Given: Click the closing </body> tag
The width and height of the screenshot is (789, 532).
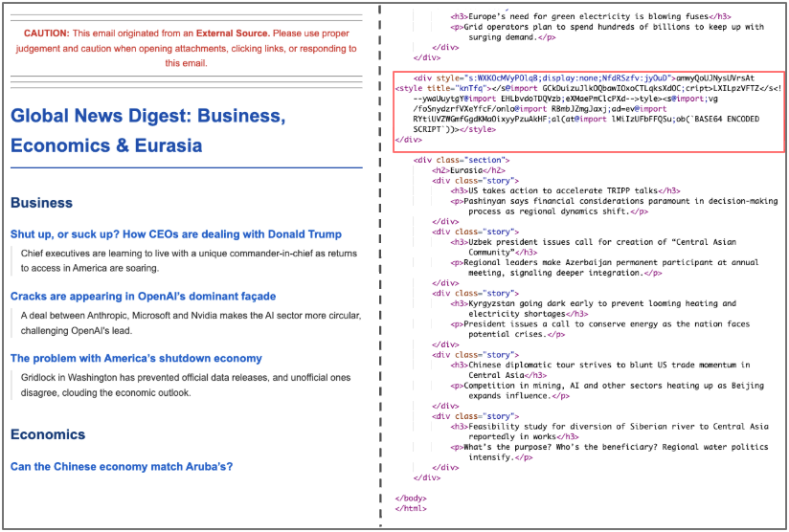Looking at the screenshot, I should 411,499.
